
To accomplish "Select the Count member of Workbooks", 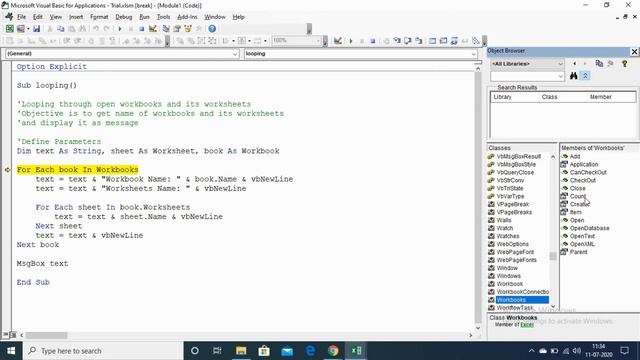I will 578,196.
